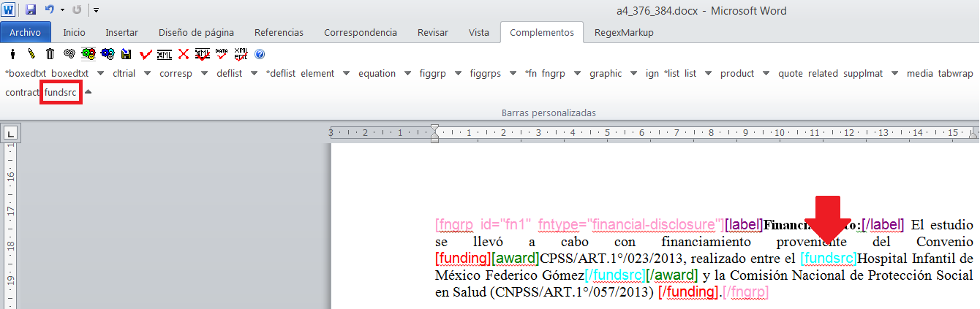The width and height of the screenshot is (980, 309).
Task: Collapse the up arrow next to fundsrc
Action: [x=88, y=93]
